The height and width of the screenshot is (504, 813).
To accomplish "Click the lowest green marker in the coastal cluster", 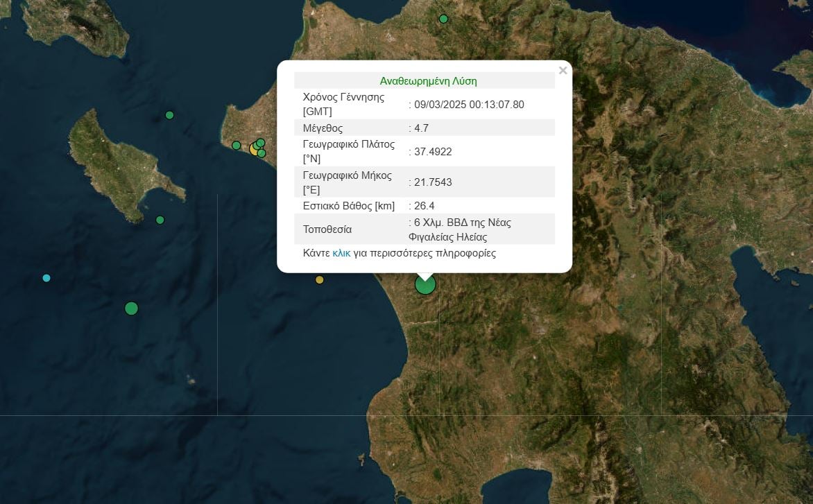I will 262,153.
